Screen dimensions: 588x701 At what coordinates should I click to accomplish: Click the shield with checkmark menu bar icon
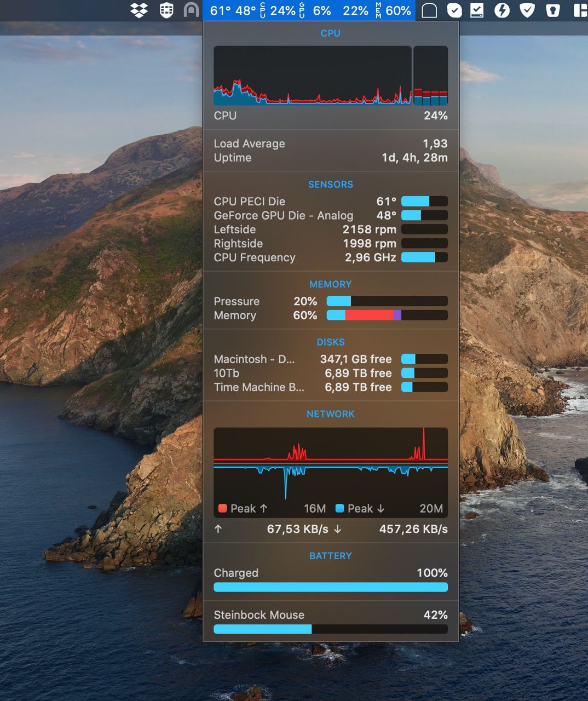[x=527, y=10]
